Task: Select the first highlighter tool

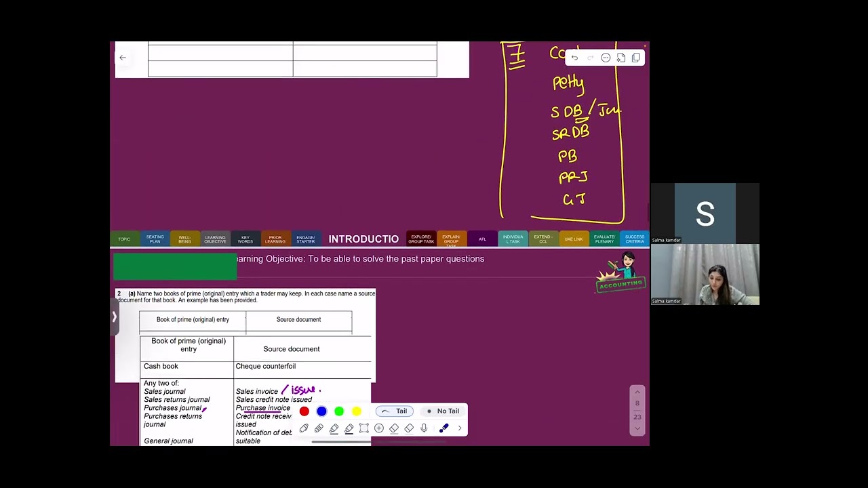Action: 334,428
